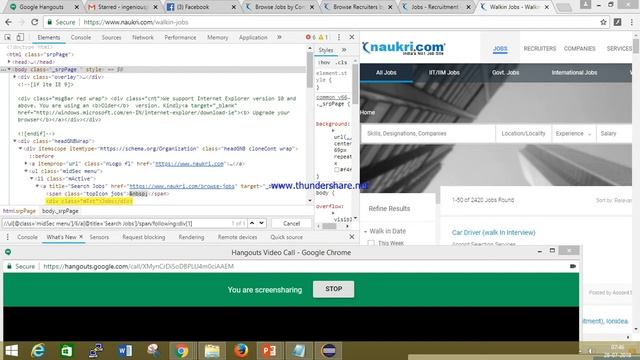Click the COMPANIES navigation link
640x360 pixels.
pos(580,48)
